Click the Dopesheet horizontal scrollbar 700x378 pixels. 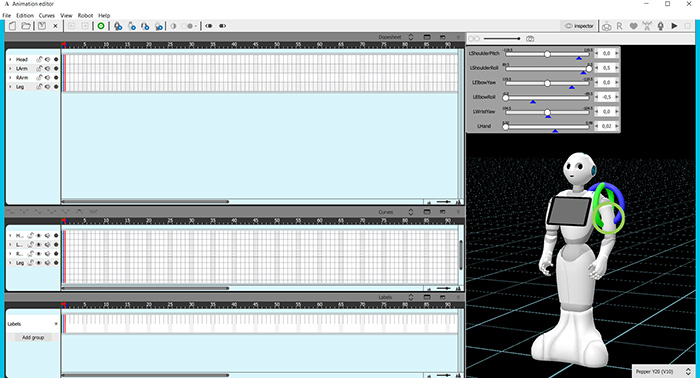point(146,202)
